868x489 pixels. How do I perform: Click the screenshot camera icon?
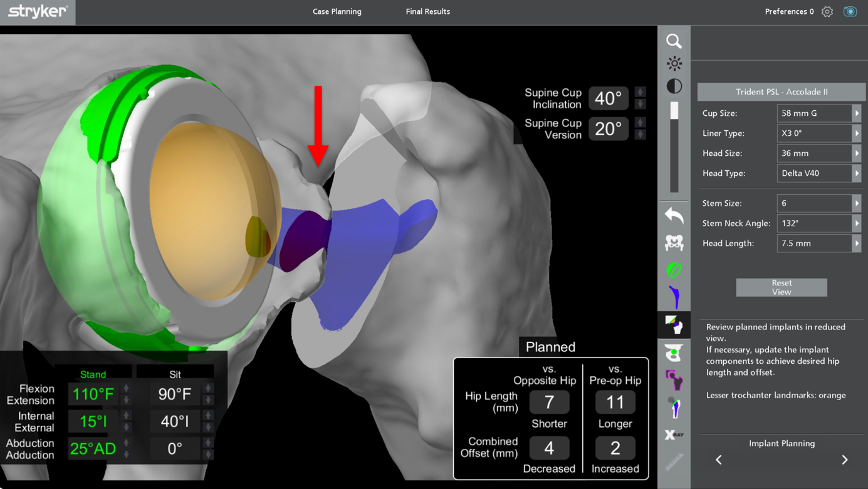[x=850, y=12]
